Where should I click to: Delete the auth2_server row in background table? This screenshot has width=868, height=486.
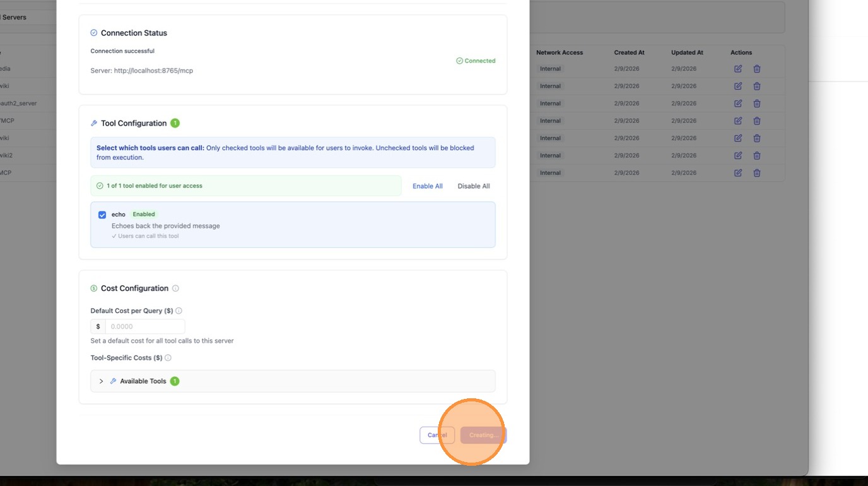point(757,104)
